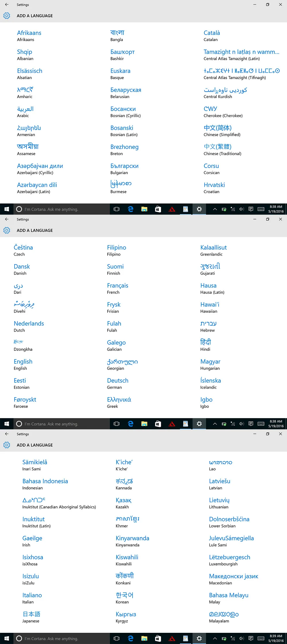
Task: Select Hawai'i Hawaiian
Action: [210, 308]
